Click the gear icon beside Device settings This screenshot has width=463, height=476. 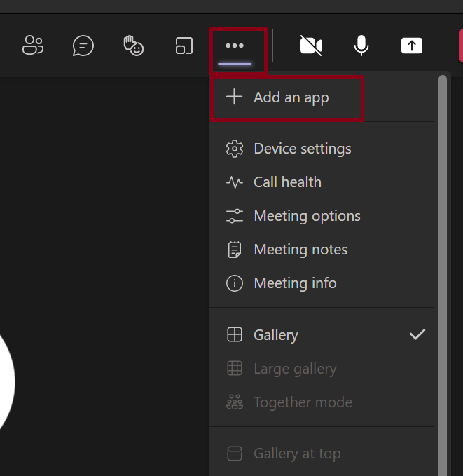[x=235, y=149]
